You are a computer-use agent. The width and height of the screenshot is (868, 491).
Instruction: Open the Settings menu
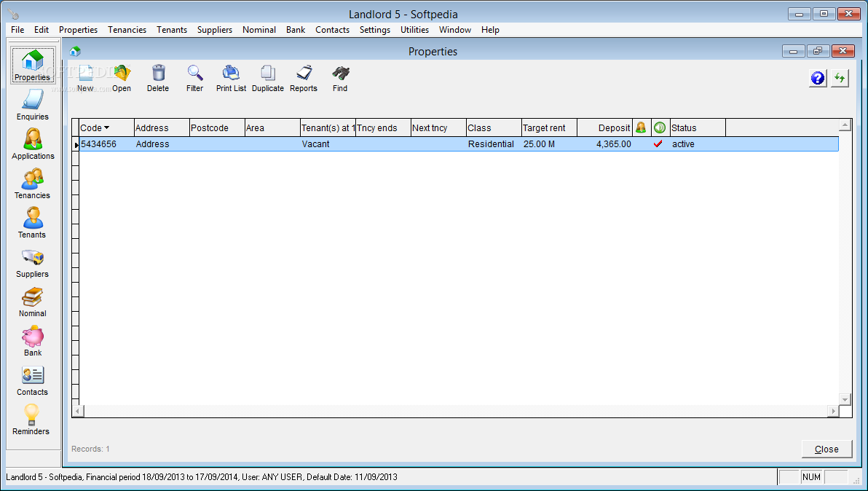[375, 30]
